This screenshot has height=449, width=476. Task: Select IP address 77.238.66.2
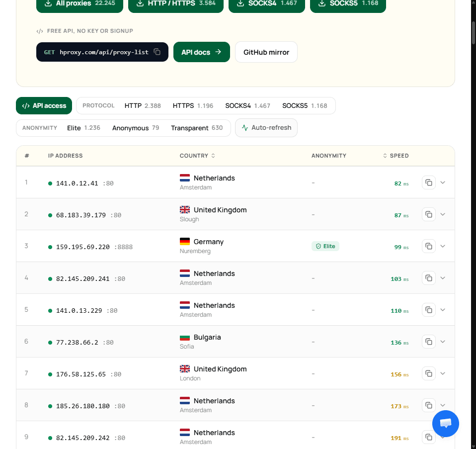tap(77, 343)
